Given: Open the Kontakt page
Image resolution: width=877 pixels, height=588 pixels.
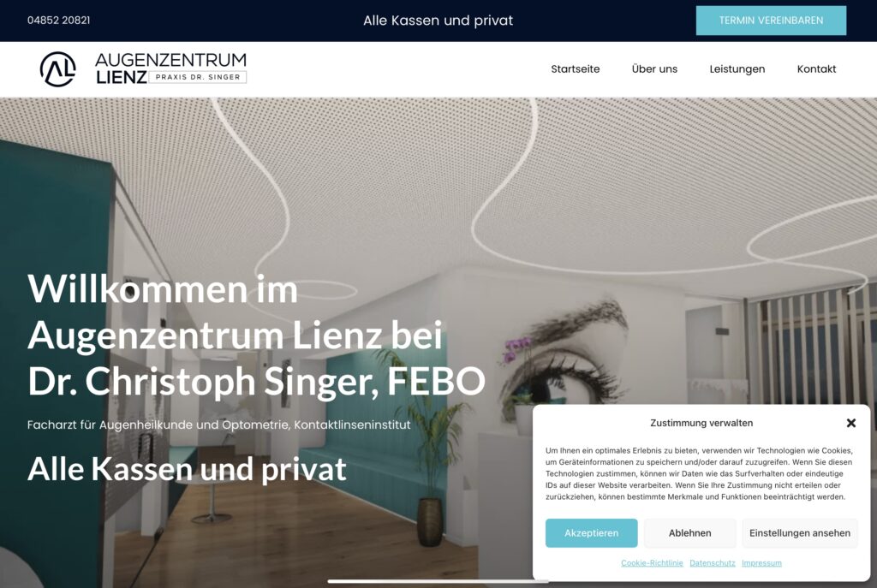Looking at the screenshot, I should point(816,69).
